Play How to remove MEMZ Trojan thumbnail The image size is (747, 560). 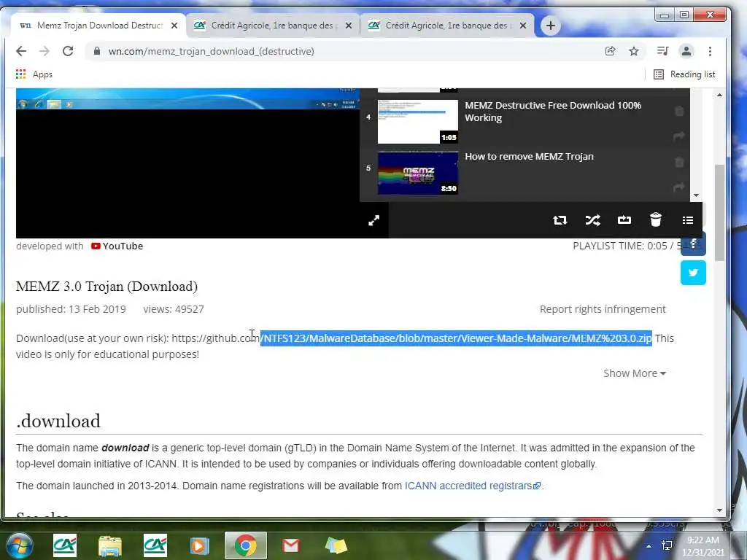pos(418,173)
